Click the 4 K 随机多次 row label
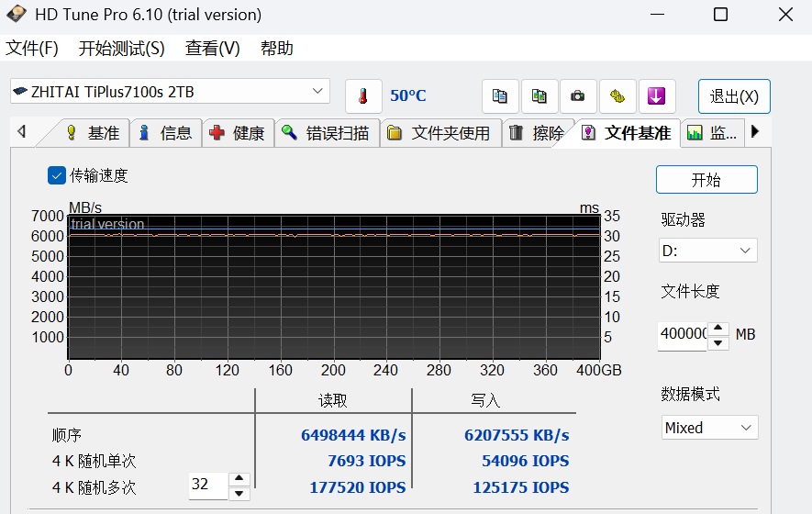Viewport: 812px width, 514px height. tap(94, 487)
